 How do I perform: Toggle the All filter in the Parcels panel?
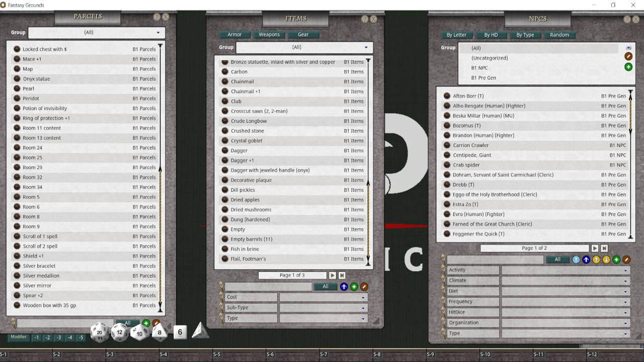click(127, 323)
